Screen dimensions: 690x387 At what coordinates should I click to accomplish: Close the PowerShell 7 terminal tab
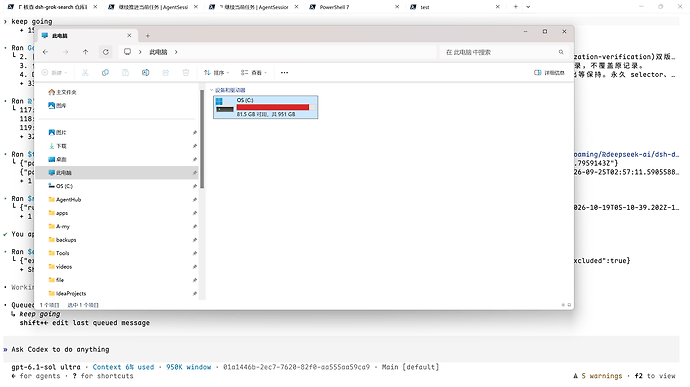click(x=397, y=7)
